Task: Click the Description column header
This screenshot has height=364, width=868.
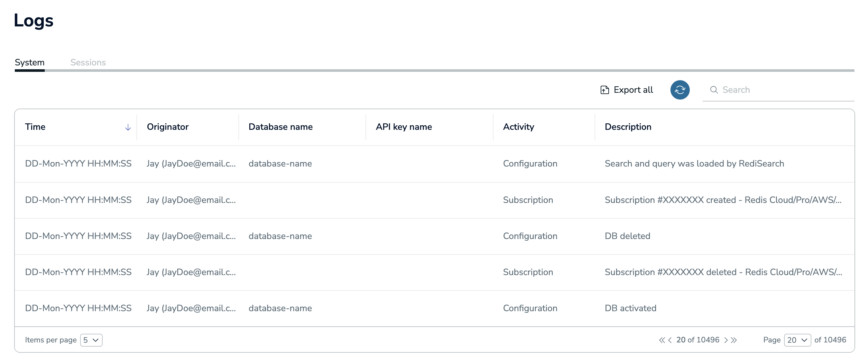Action: [x=628, y=127]
